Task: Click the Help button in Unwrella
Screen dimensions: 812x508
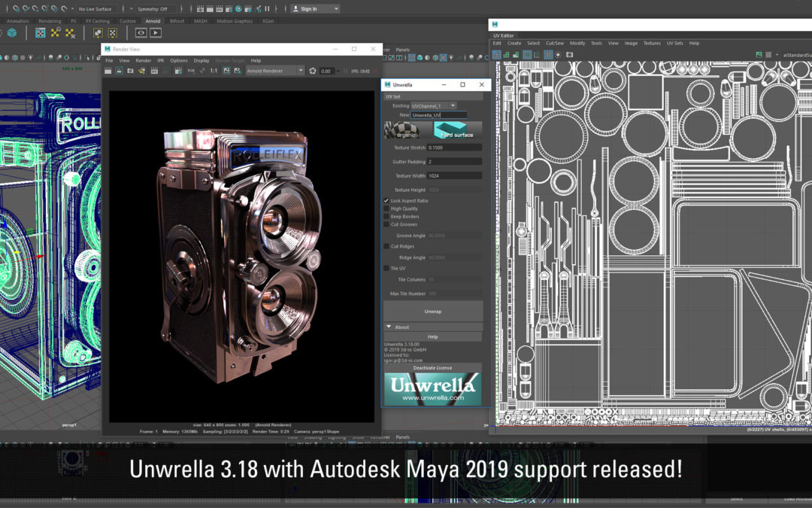Action: point(433,337)
